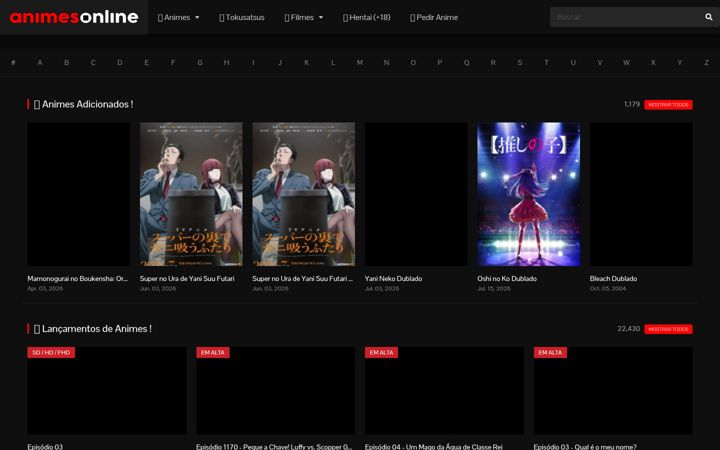
Task: Filter animes by letter O
Action: click(413, 62)
